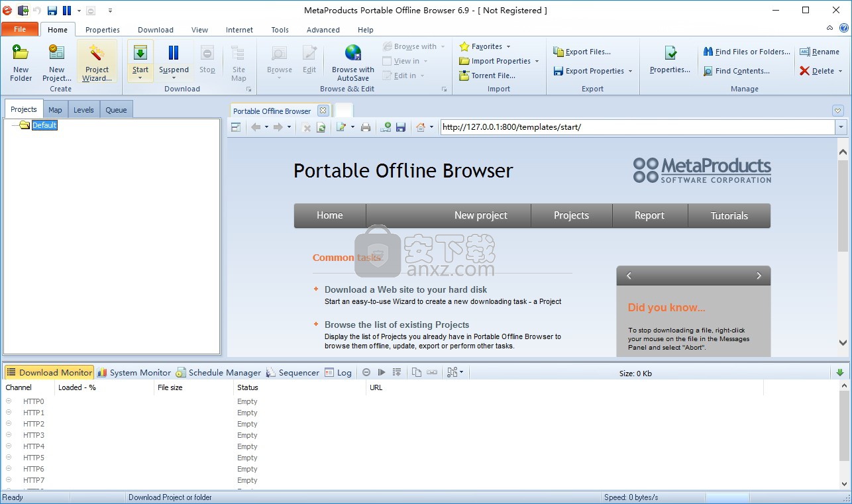Click the copy icon in Download Monitor toolbar
852x504 pixels.
[417, 373]
